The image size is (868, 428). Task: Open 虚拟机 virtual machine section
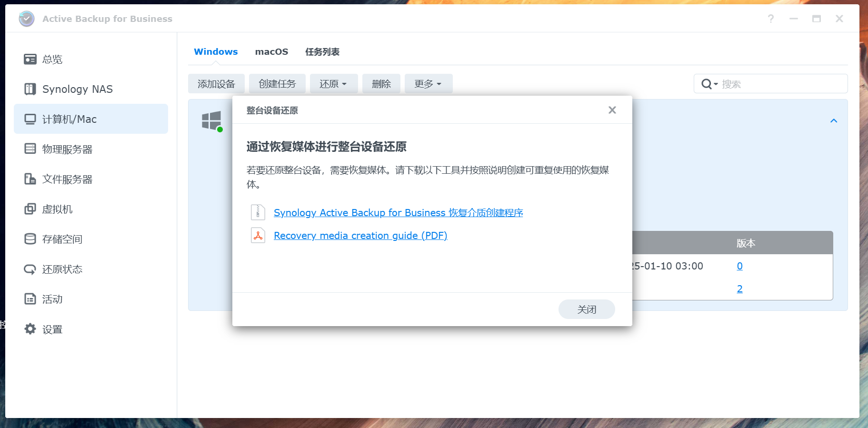coord(90,209)
